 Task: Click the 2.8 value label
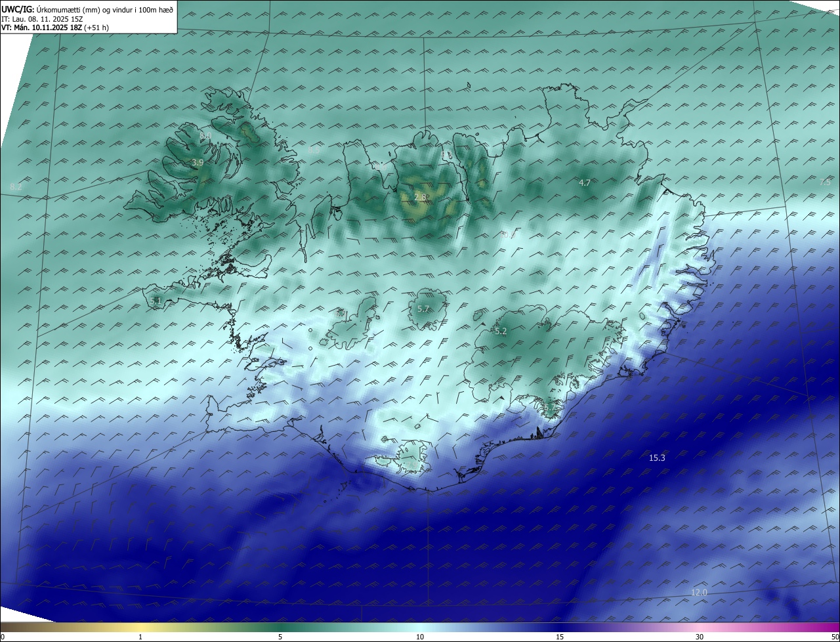point(421,197)
